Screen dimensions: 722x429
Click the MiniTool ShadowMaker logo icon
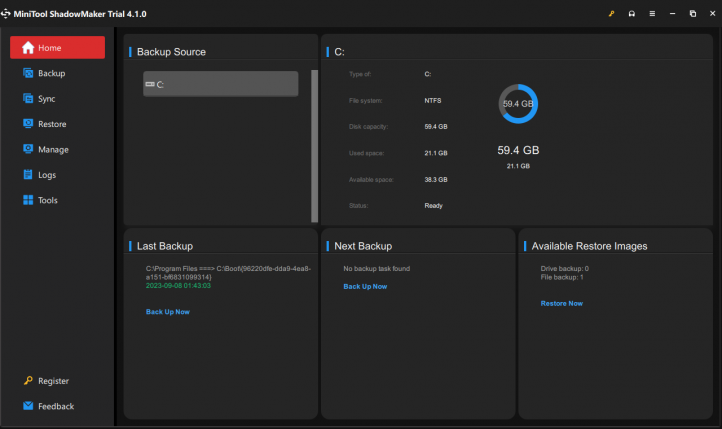6,14
